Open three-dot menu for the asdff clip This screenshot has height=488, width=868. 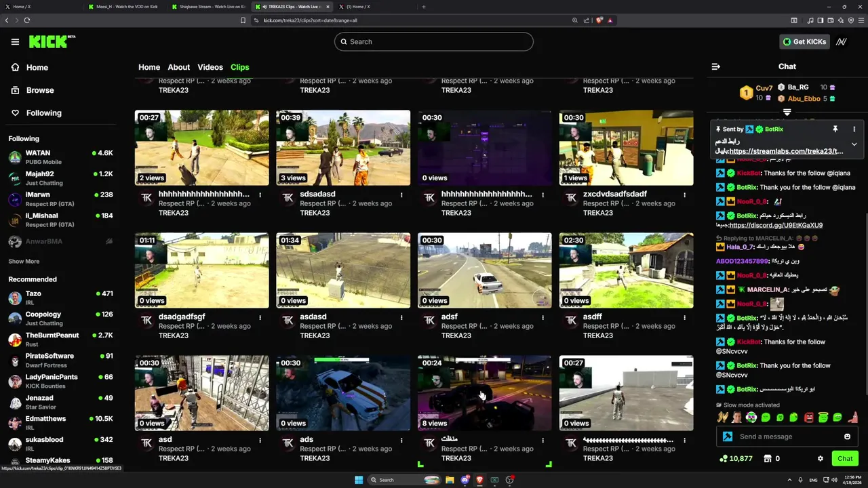point(684,317)
